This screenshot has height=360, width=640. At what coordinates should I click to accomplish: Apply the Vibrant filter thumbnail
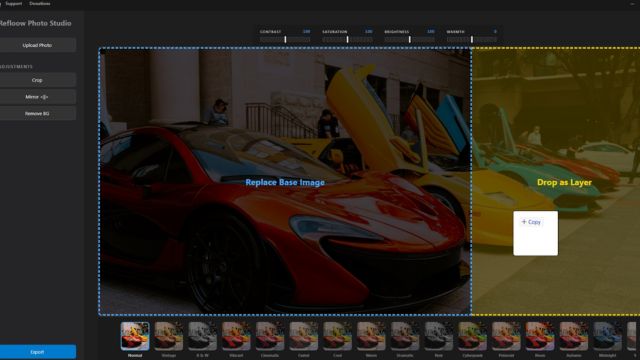236,336
